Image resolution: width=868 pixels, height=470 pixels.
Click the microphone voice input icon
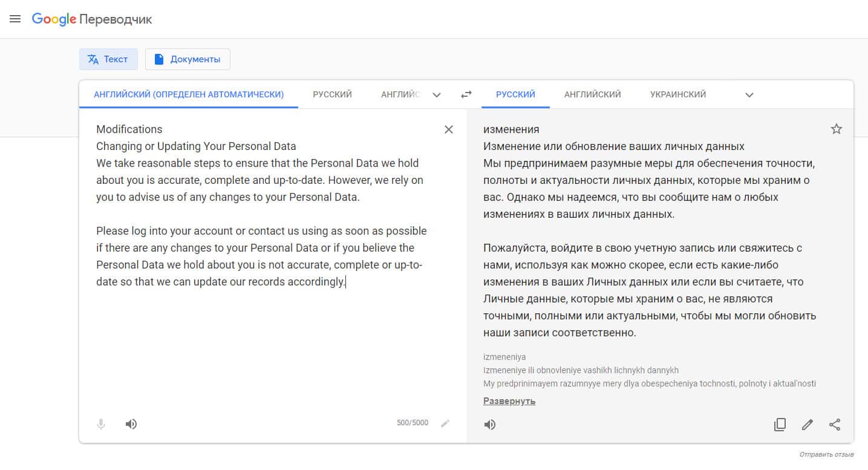(x=101, y=424)
